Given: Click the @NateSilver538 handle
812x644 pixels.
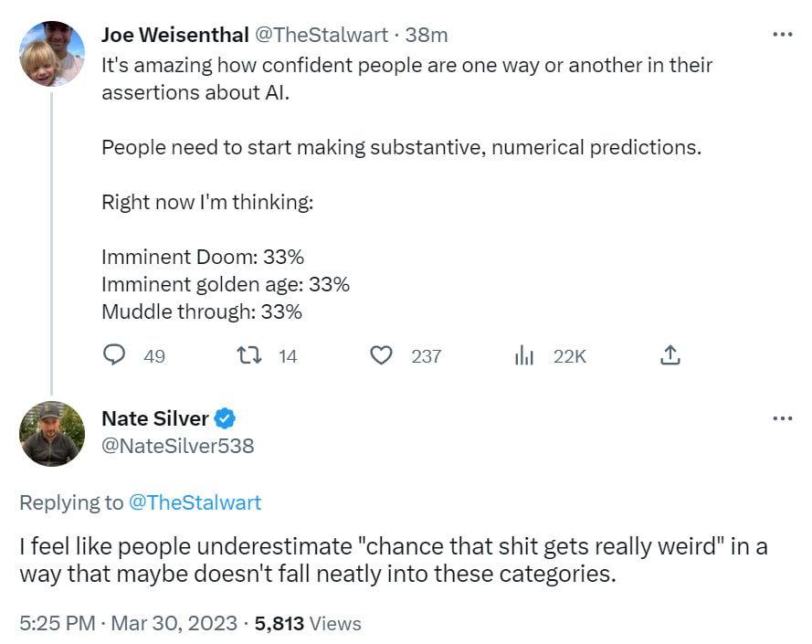Looking at the screenshot, I should [177, 446].
